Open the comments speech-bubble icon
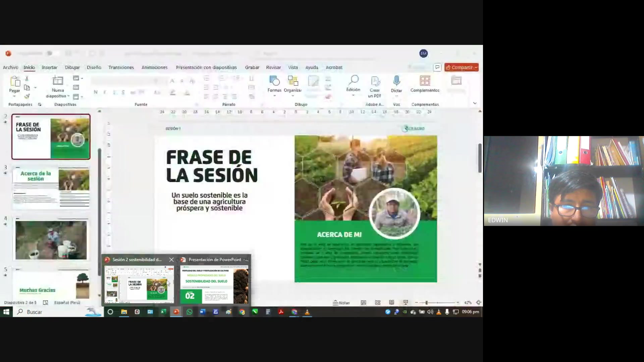The height and width of the screenshot is (362, 644). 437,67
